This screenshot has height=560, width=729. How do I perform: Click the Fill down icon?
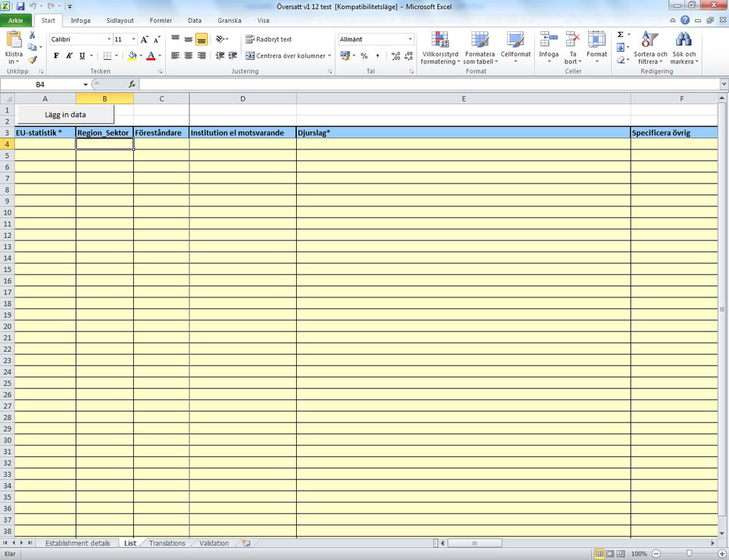click(x=620, y=48)
